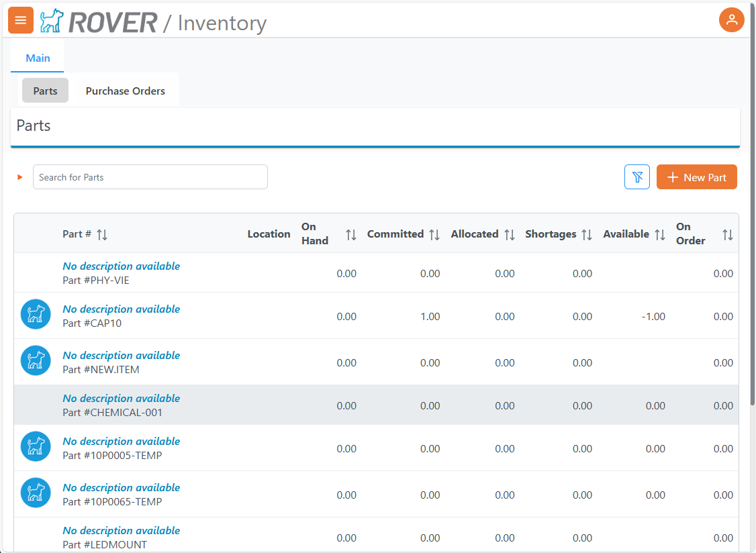Click the dog image for part 10P0005-TEMP
Viewport: 756px width, 553px height.
point(36,447)
